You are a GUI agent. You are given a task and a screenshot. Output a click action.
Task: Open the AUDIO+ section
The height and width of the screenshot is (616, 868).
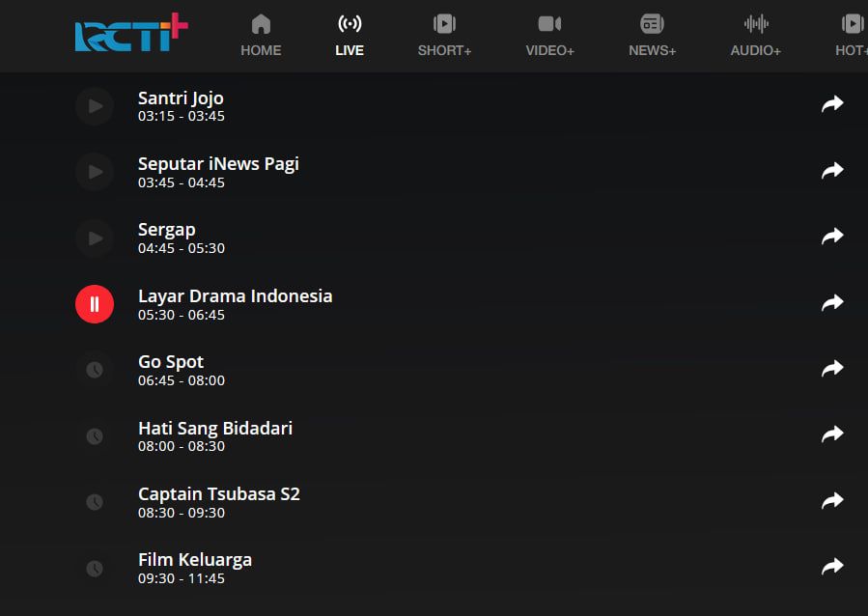755,36
